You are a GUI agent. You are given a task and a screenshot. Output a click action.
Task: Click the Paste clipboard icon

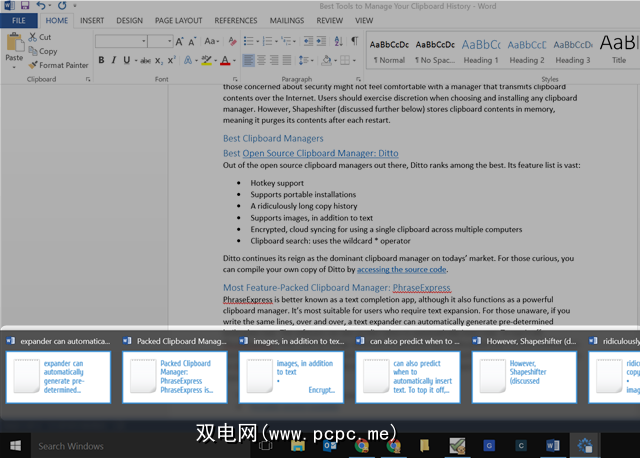13,43
